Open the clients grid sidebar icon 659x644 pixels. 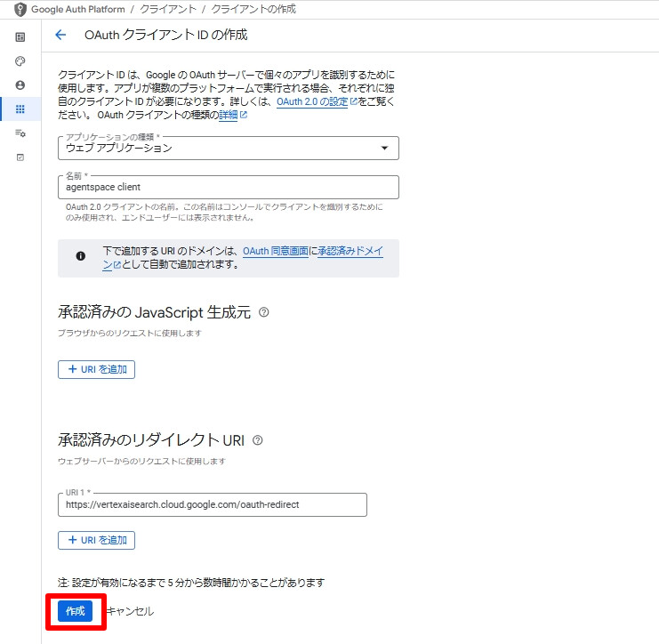[x=20, y=109]
